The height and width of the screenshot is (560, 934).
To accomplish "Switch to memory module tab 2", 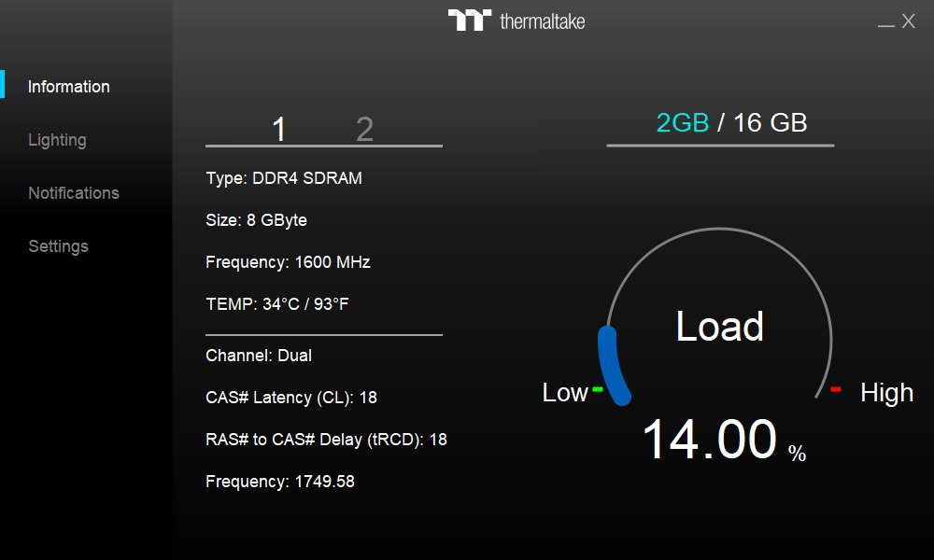I will tap(364, 130).
